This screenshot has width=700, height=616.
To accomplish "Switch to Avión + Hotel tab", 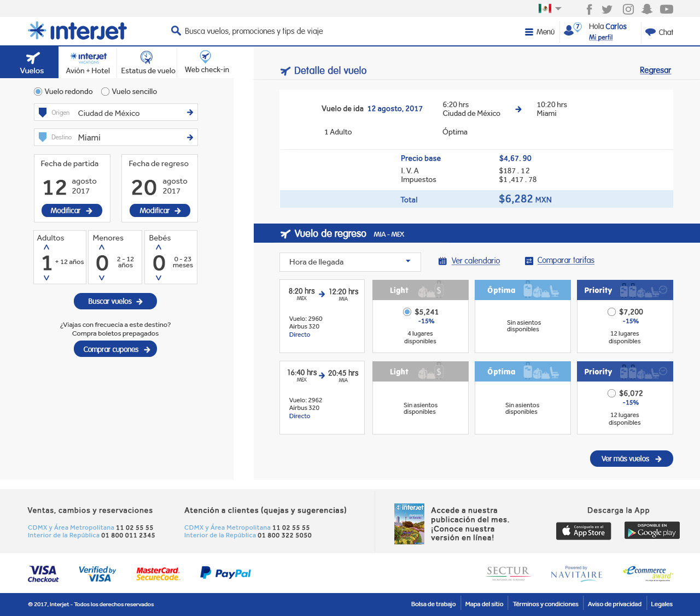I will 88,62.
